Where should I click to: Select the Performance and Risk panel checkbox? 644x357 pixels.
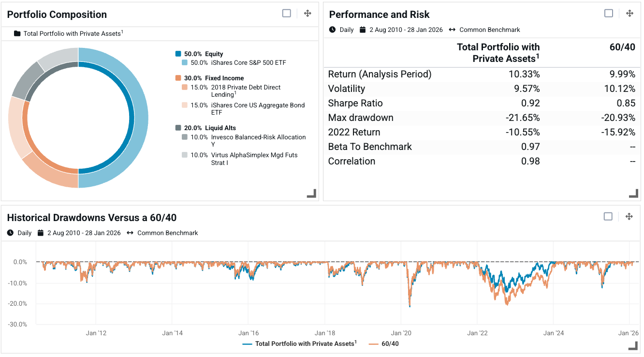coord(608,13)
